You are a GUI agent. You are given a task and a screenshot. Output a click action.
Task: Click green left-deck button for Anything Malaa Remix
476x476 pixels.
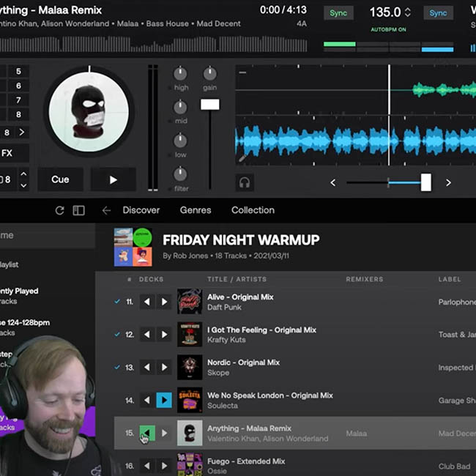click(x=147, y=433)
